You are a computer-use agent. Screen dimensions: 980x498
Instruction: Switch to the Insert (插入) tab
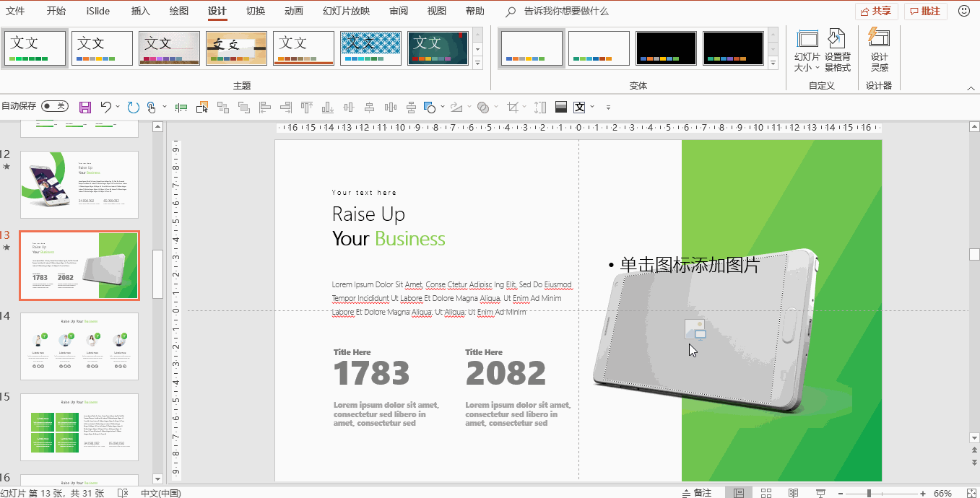(x=141, y=11)
